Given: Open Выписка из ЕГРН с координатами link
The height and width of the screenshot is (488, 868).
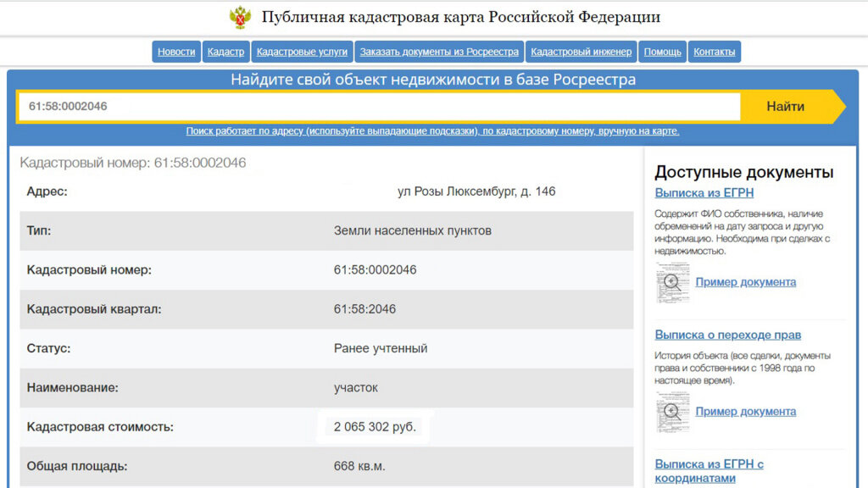Looking at the screenshot, I should point(709,471).
